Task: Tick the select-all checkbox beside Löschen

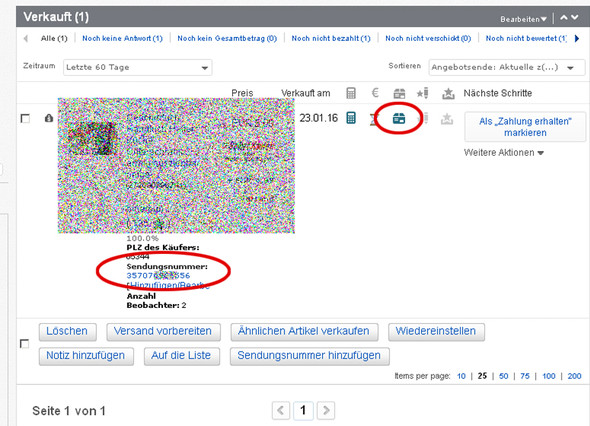Action: click(24, 344)
